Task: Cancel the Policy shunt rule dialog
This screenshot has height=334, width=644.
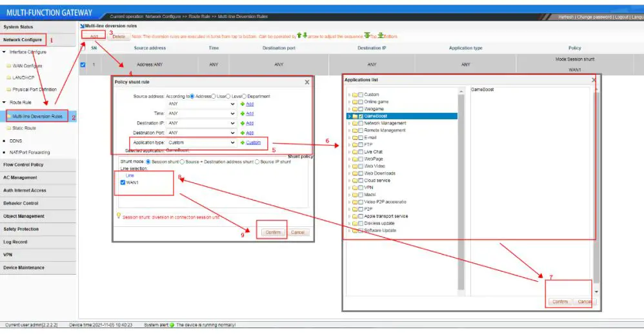Action: (297, 232)
